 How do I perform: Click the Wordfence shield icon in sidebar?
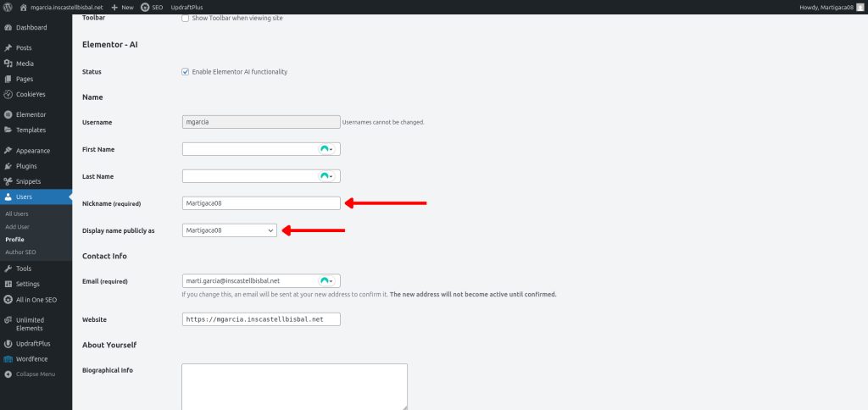click(8, 358)
